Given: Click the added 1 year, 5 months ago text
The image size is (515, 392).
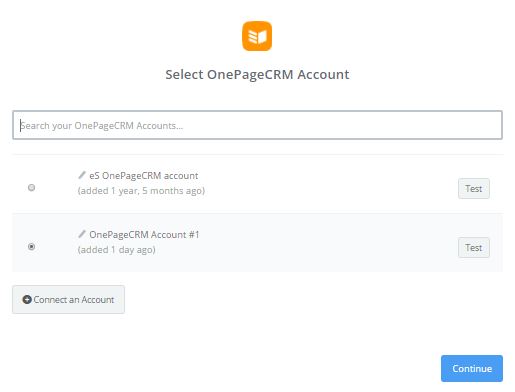Looking at the screenshot, I should pos(141,191).
